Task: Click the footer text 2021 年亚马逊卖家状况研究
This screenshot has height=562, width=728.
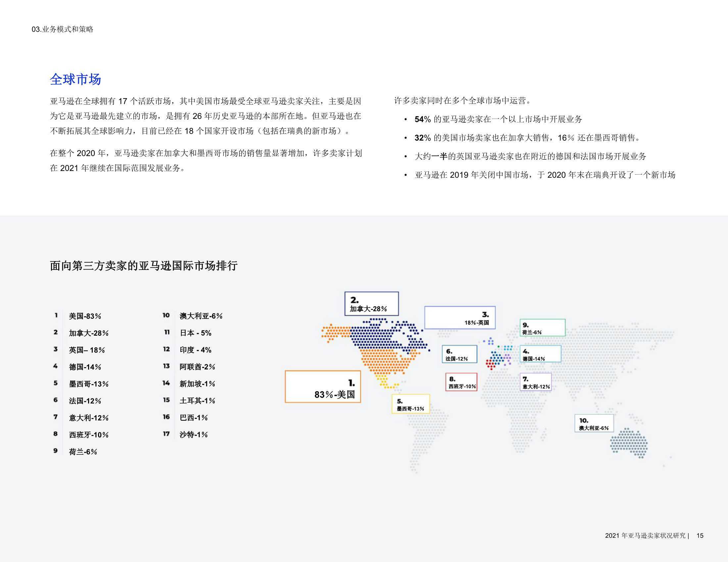Action: [x=645, y=535]
